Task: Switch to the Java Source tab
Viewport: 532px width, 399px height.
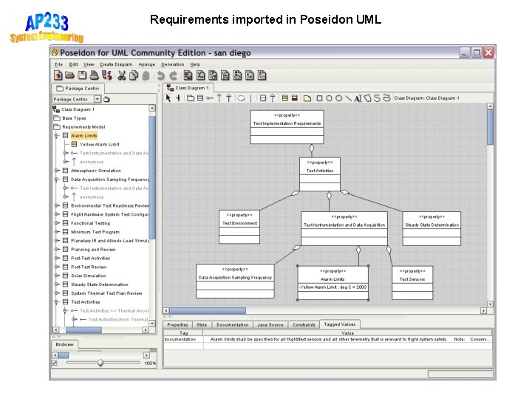Action: (270, 324)
